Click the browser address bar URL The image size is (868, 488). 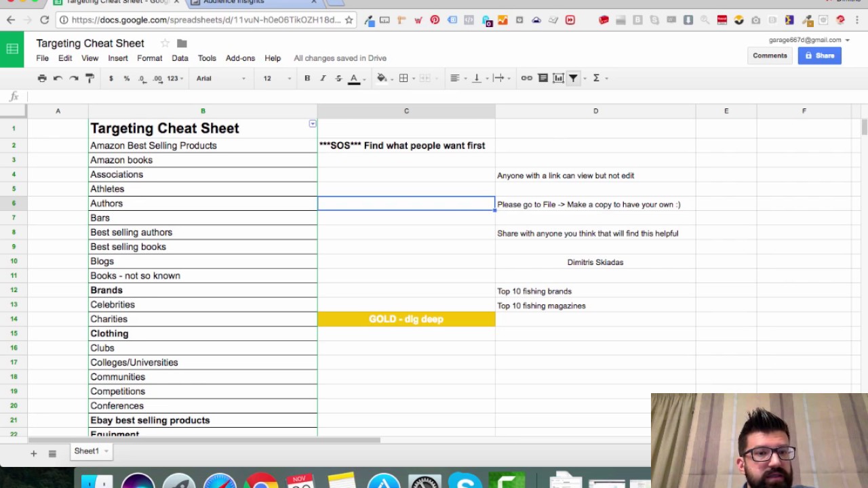(x=206, y=20)
